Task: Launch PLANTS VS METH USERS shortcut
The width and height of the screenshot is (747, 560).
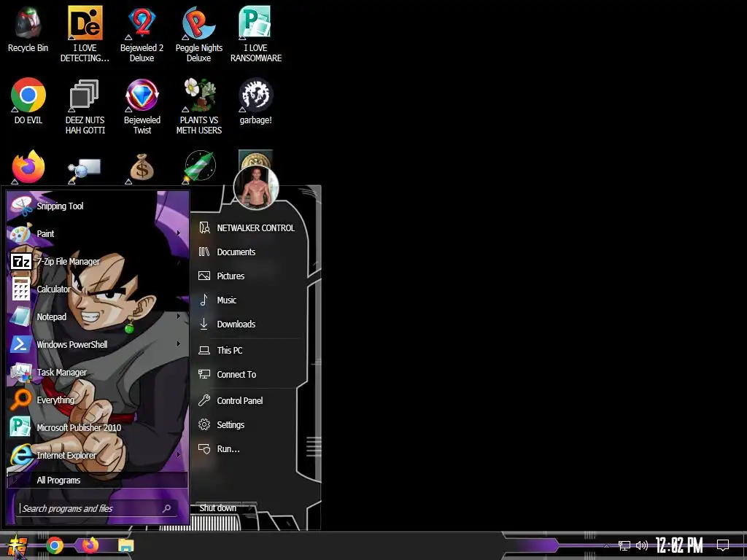Action: (x=198, y=106)
